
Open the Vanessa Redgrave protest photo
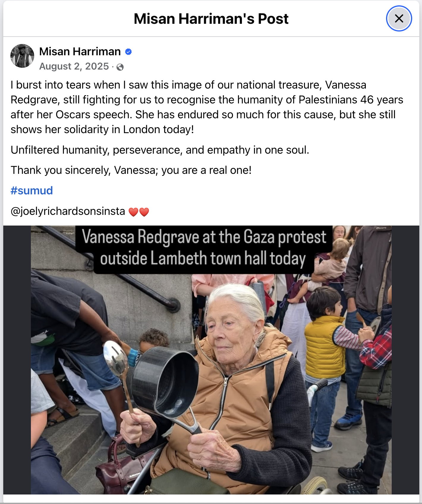pyautogui.click(x=211, y=360)
